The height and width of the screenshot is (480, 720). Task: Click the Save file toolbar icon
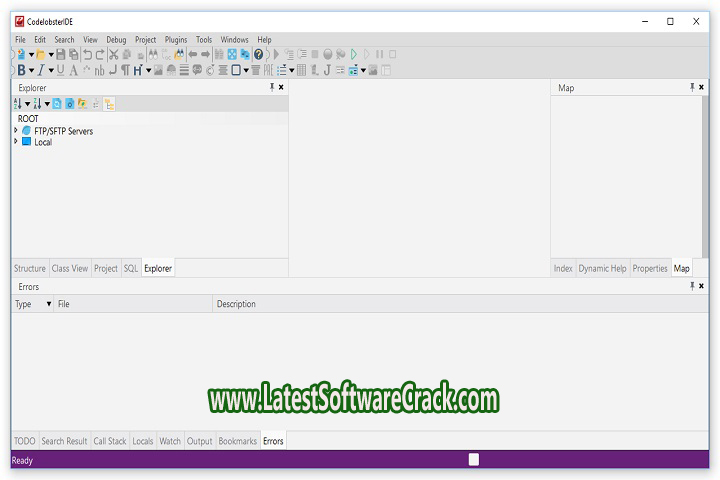coord(61,54)
